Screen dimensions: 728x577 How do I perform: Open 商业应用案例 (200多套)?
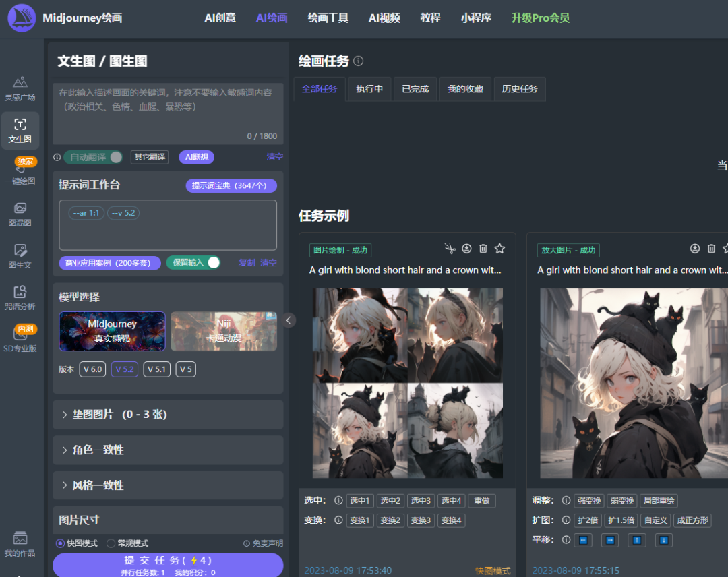tap(110, 263)
